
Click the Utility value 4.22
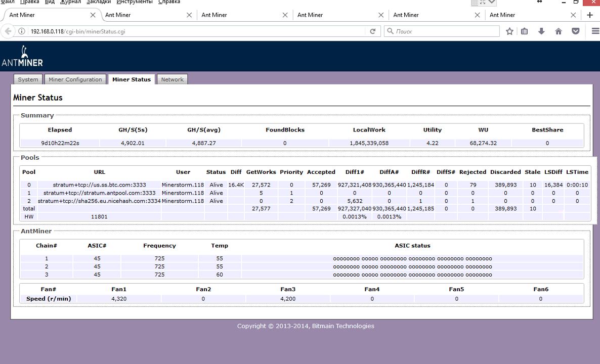[x=433, y=143]
